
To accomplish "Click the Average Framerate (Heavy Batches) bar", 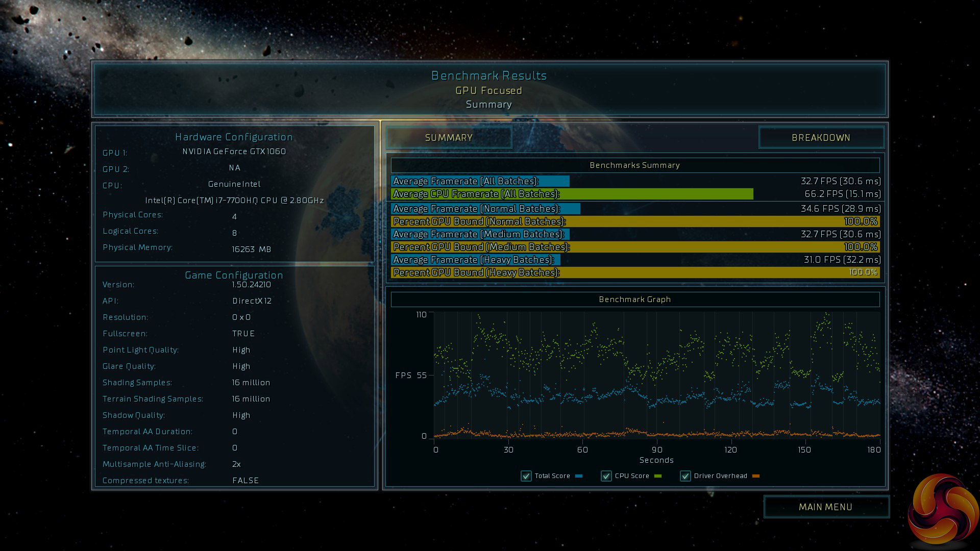I will [x=476, y=260].
